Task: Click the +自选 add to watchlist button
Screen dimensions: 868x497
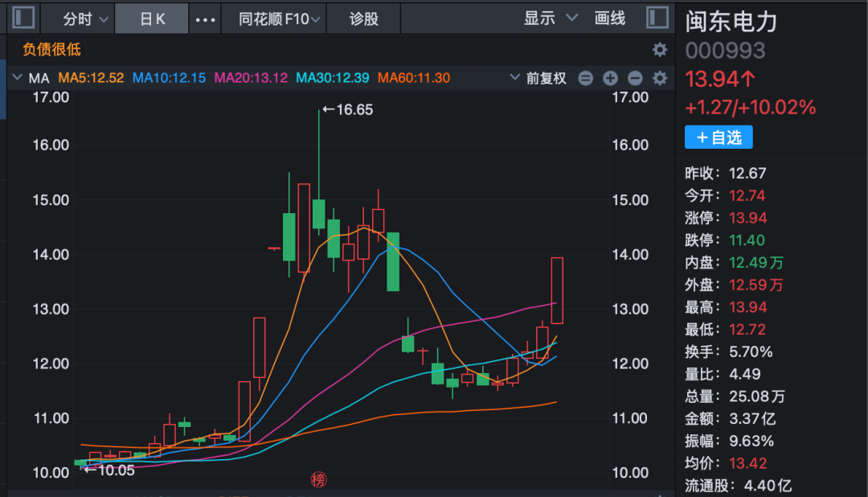Action: [719, 138]
